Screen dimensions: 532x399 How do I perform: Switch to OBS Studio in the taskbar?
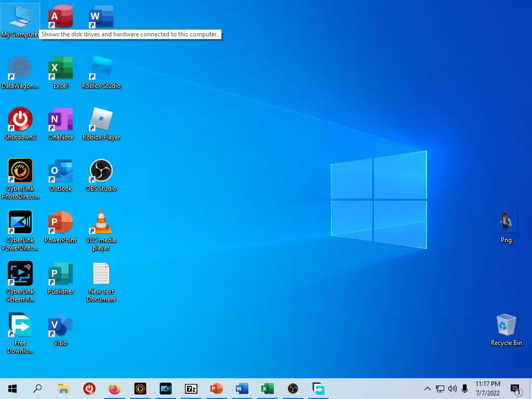click(293, 389)
